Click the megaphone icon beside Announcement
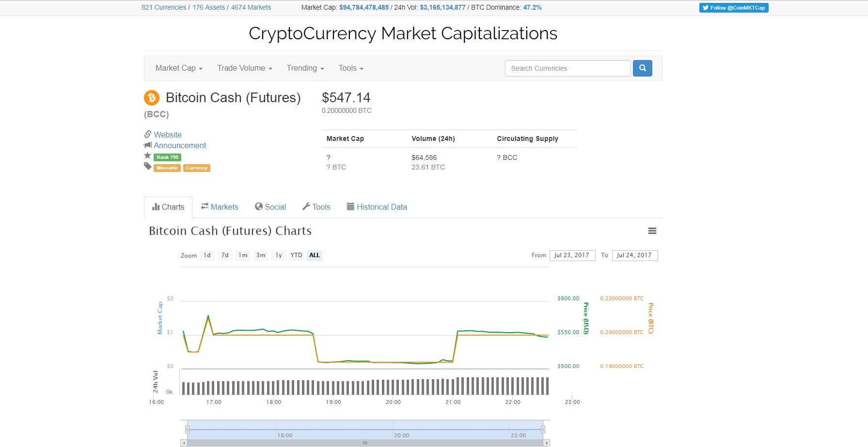 point(148,145)
